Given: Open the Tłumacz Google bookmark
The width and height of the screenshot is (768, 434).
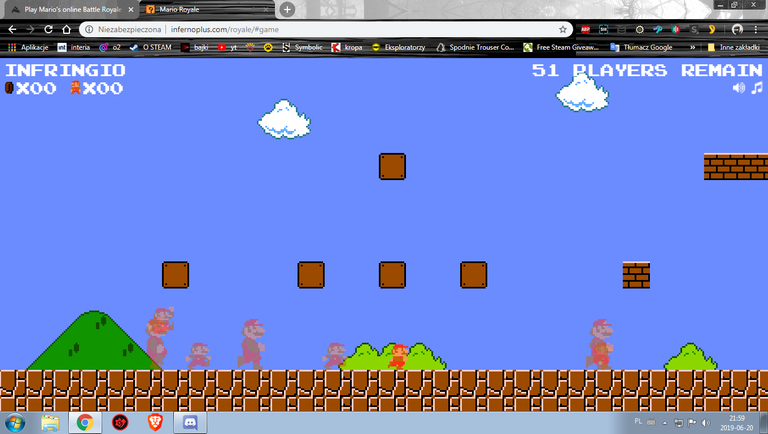Looking at the screenshot, I should pyautogui.click(x=641, y=47).
